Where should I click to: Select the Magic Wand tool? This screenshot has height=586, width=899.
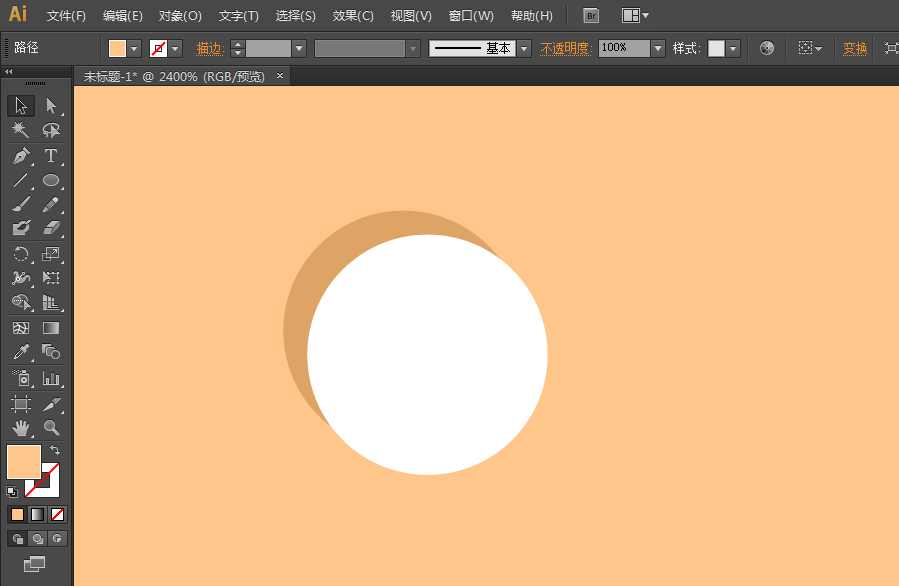point(20,131)
